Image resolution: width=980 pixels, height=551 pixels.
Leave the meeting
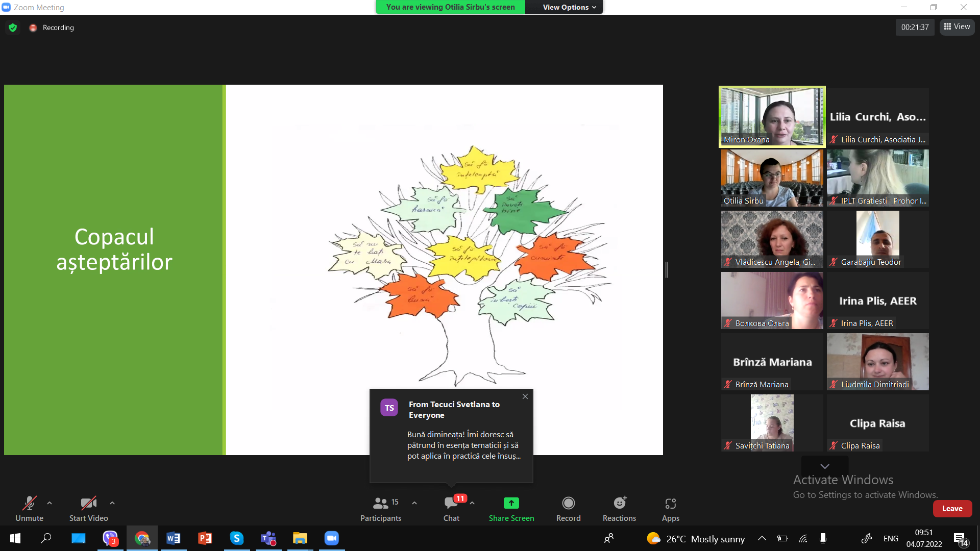(952, 509)
